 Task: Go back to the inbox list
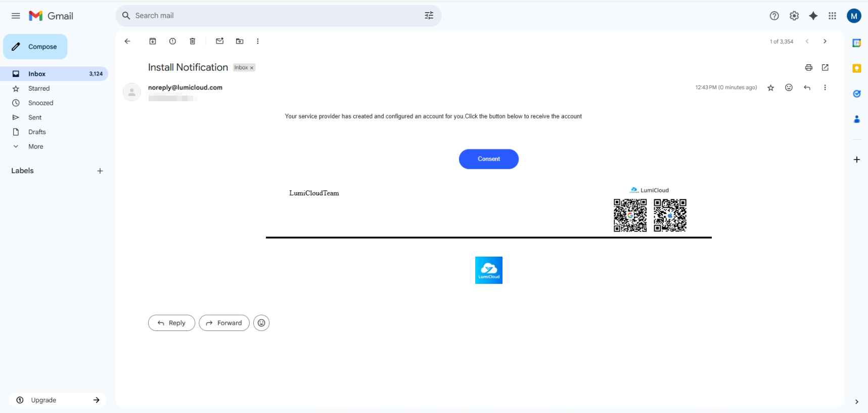(x=127, y=42)
